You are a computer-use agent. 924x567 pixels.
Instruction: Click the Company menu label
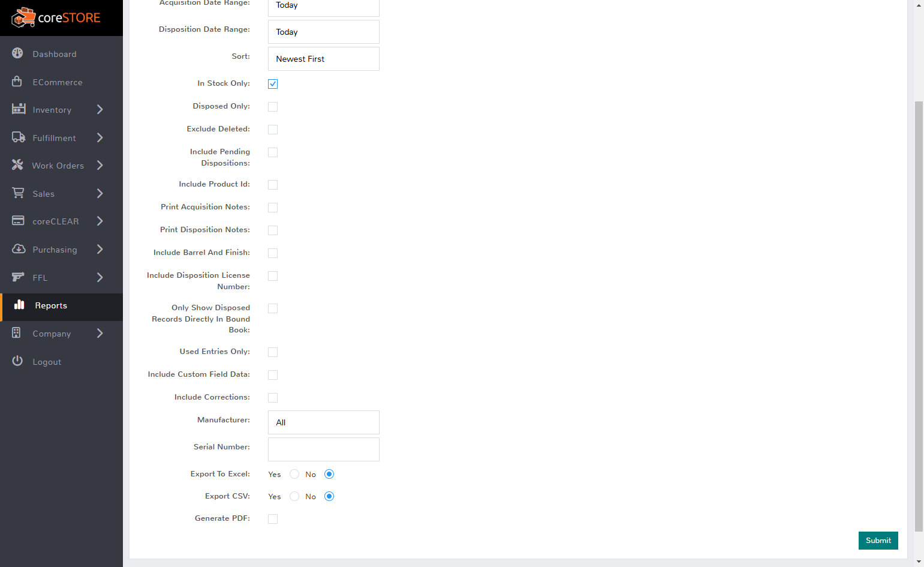(x=52, y=334)
